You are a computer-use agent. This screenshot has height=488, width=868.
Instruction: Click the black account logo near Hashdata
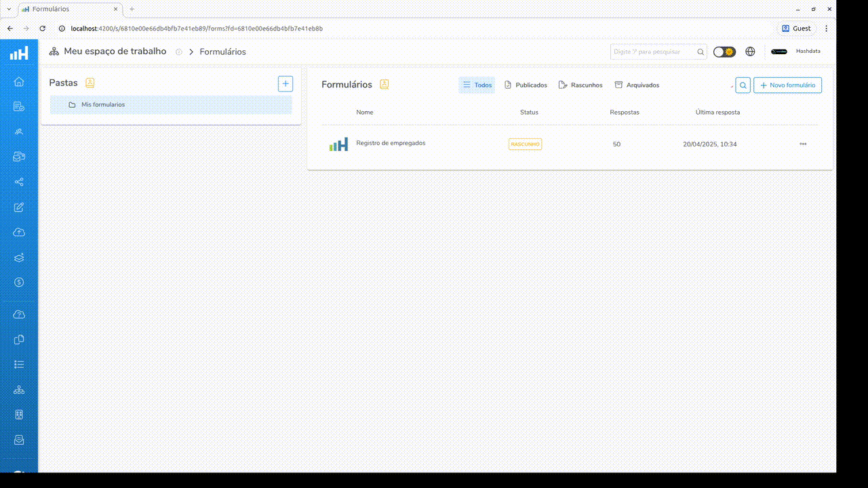coord(779,52)
